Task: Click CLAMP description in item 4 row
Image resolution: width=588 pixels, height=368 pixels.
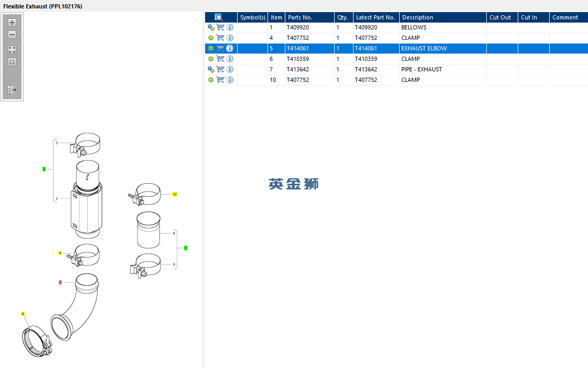Action: [x=411, y=38]
